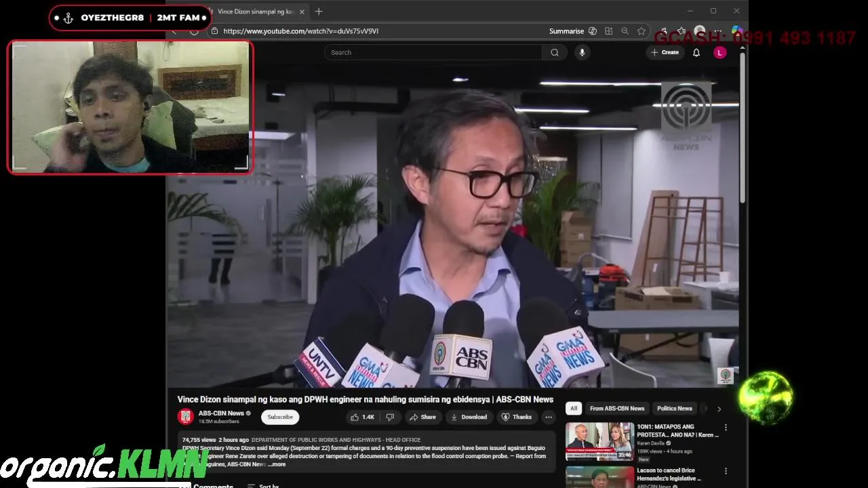Click the Summarise button in address bar
868x488 pixels.
click(x=566, y=31)
